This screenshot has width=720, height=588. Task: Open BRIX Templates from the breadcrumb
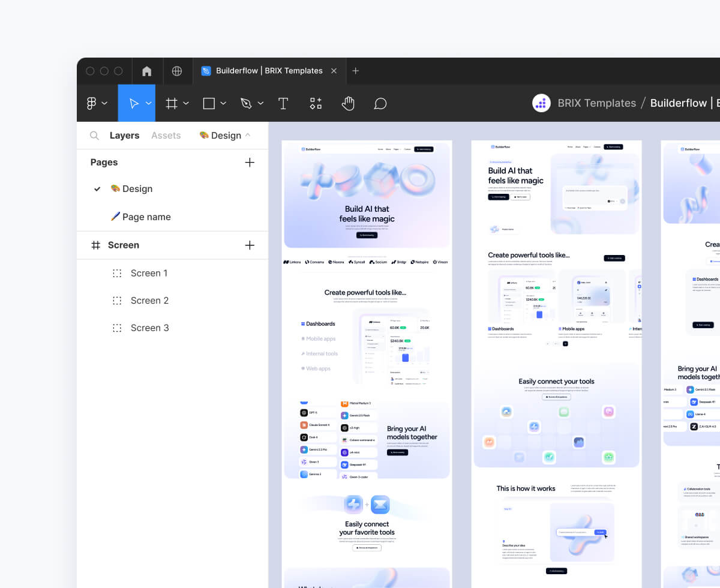596,103
